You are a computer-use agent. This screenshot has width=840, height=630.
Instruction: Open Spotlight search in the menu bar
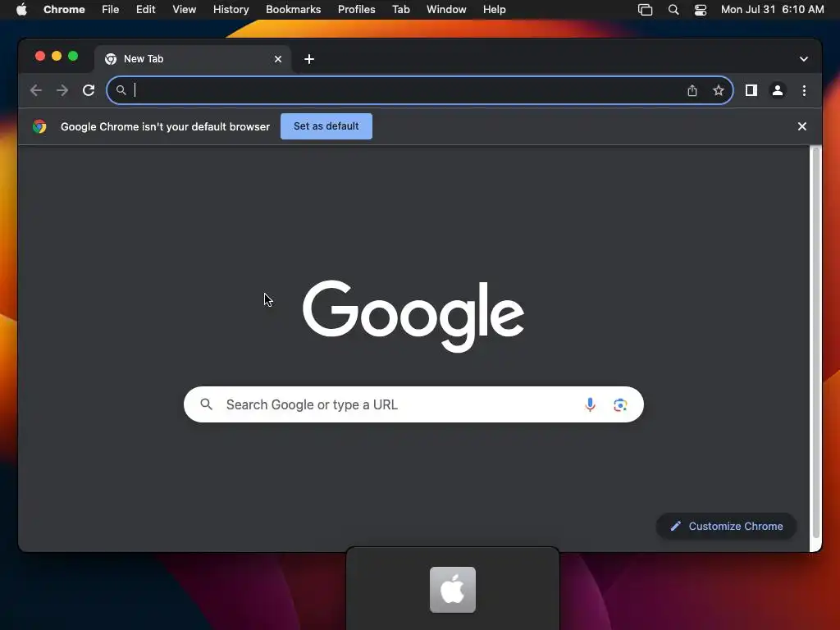click(x=673, y=10)
